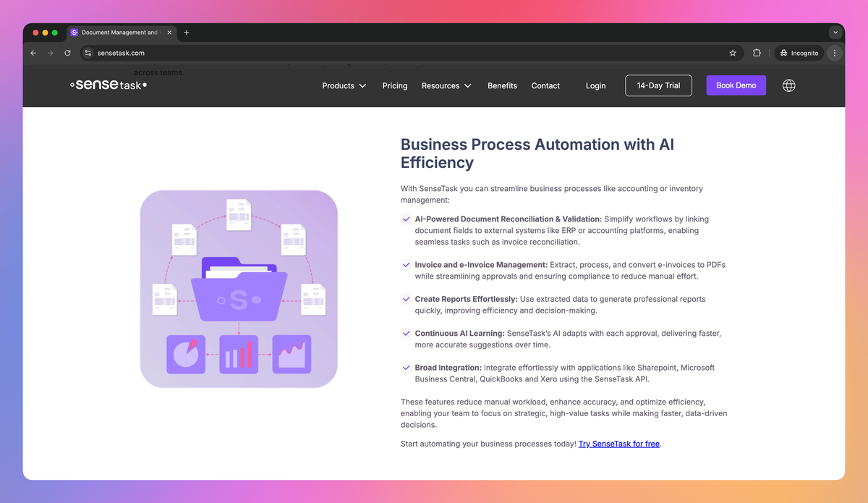Open a new tab with plus icon

pyautogui.click(x=187, y=33)
